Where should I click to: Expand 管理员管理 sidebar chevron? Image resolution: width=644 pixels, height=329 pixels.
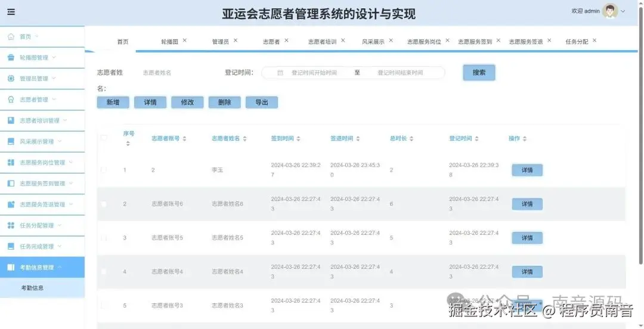coord(54,78)
